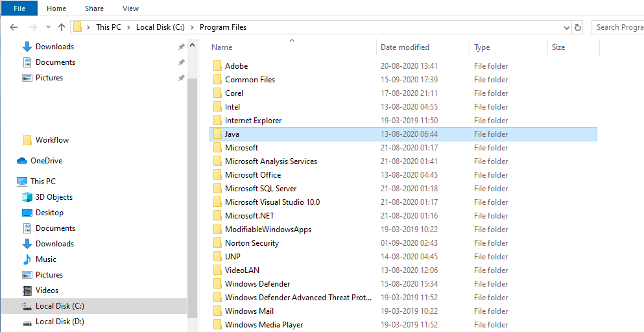Select the Windows Defender folder name

pos(257,284)
